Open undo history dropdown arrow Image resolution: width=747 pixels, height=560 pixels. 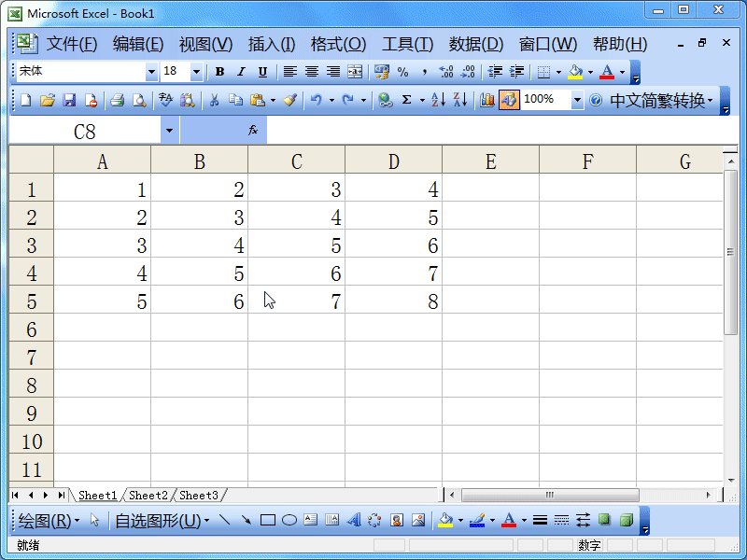pyautogui.click(x=331, y=101)
